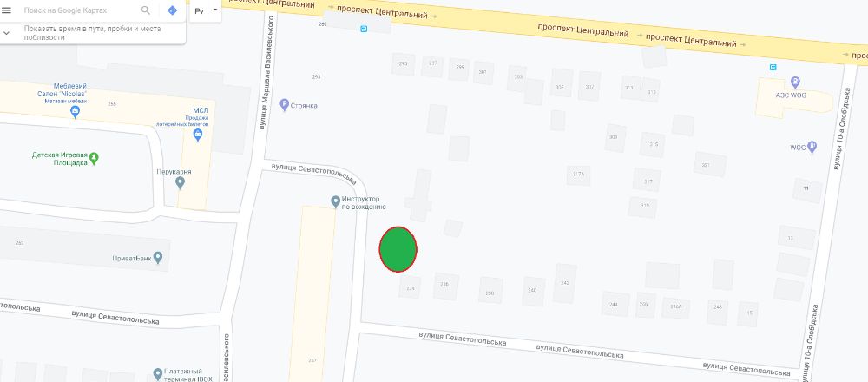This screenshot has height=382, width=868.
Task: Click building number 240
Action: 533,291
